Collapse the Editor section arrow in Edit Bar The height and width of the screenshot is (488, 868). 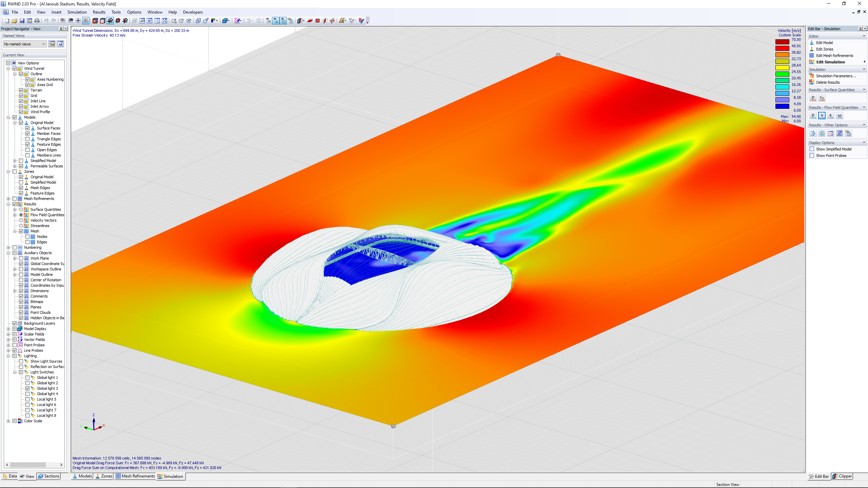pyautogui.click(x=864, y=36)
